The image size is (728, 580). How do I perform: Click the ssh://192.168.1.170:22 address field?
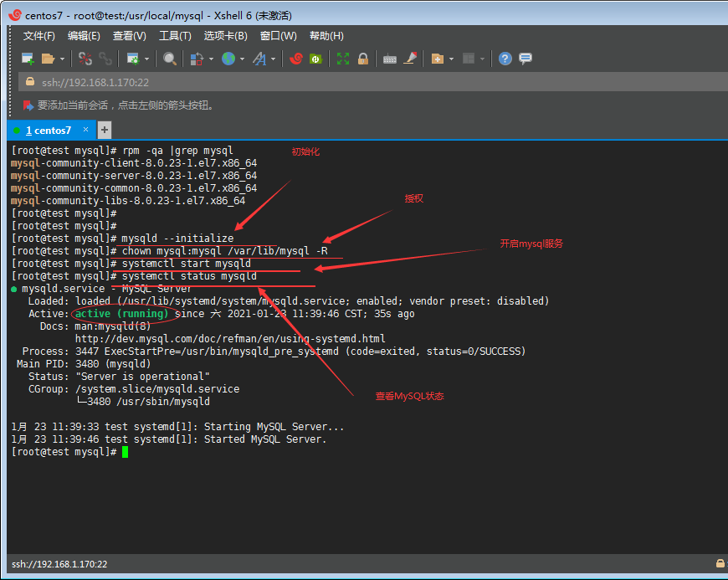[x=95, y=82]
